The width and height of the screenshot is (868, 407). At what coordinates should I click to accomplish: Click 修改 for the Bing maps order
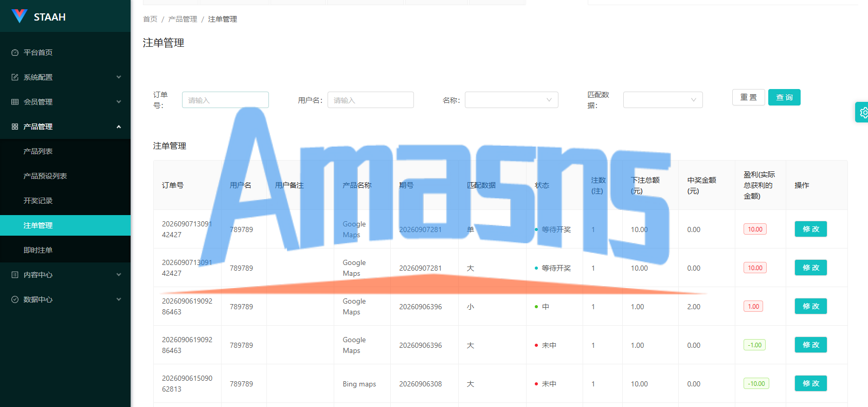point(811,383)
